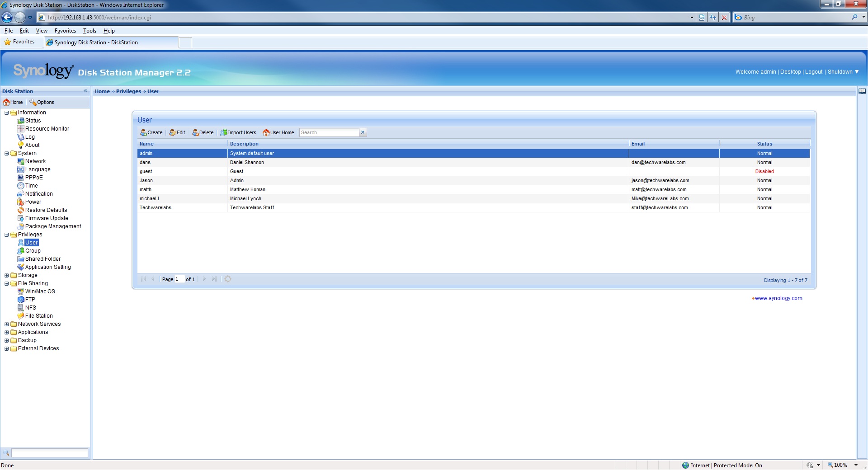Sort by the Status column header

pyautogui.click(x=764, y=144)
